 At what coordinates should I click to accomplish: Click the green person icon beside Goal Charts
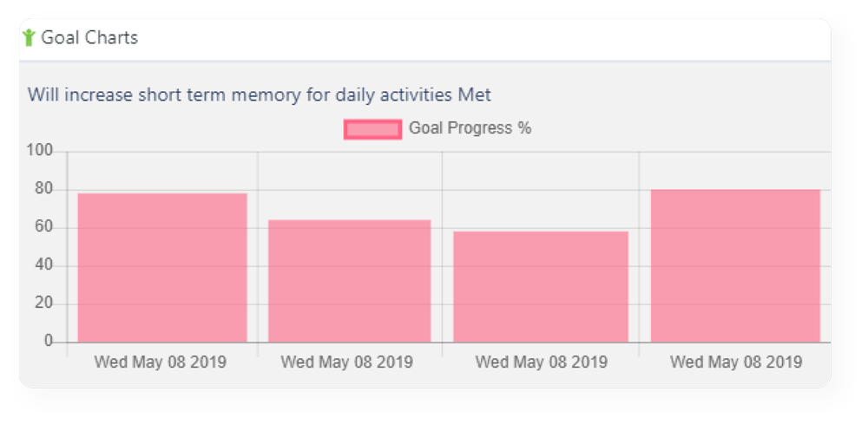29,38
